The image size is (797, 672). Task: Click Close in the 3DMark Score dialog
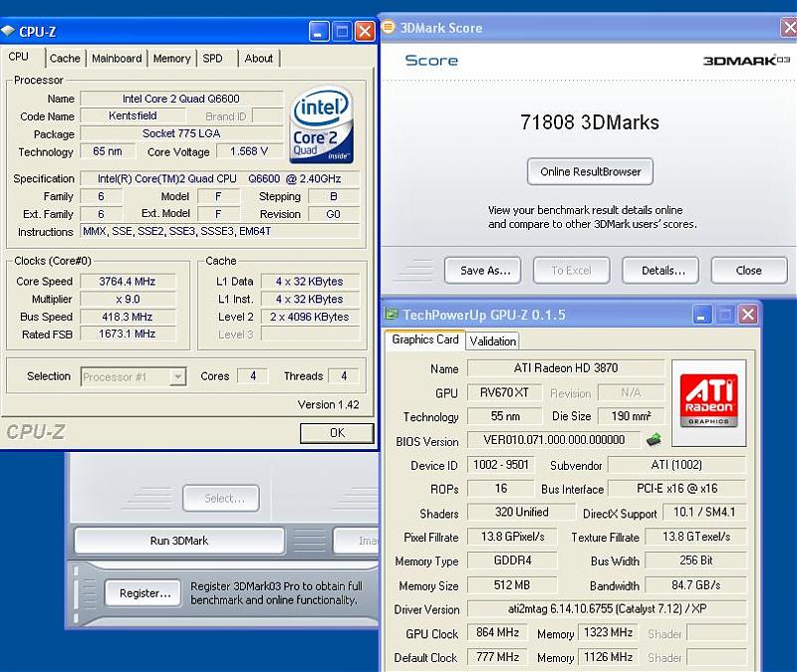[749, 270]
